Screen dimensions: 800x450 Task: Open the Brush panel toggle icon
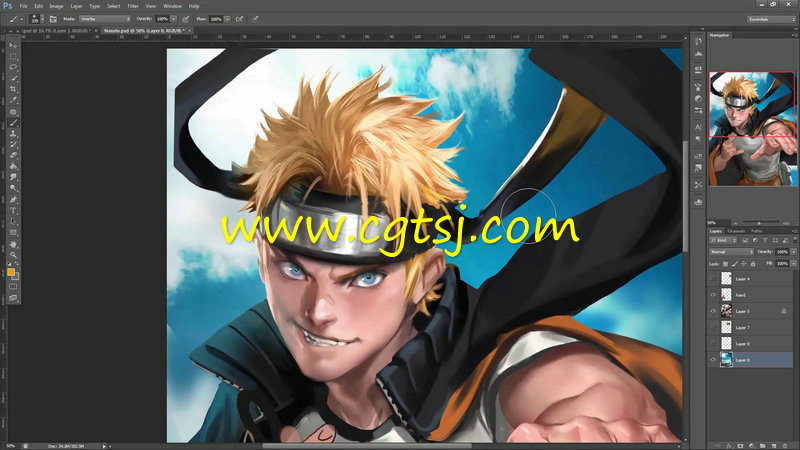pyautogui.click(x=53, y=19)
